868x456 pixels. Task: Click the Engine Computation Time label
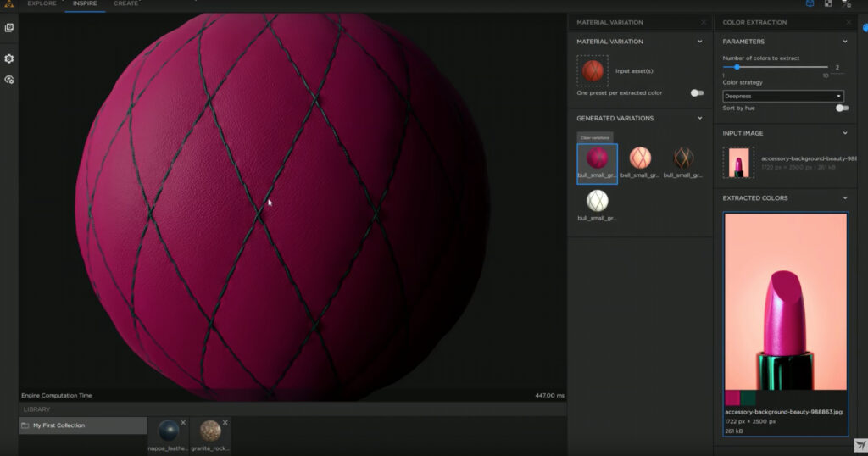pos(57,396)
